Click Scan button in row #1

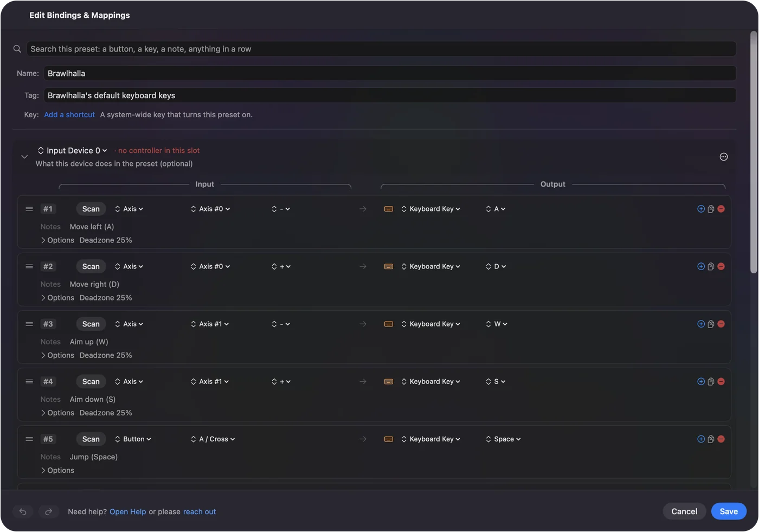[x=91, y=209]
